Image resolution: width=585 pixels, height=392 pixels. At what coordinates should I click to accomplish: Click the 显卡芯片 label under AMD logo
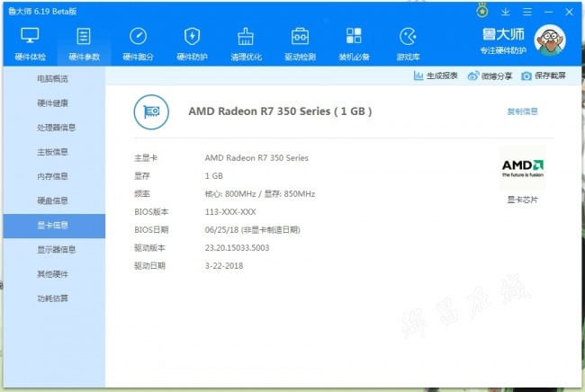522,200
